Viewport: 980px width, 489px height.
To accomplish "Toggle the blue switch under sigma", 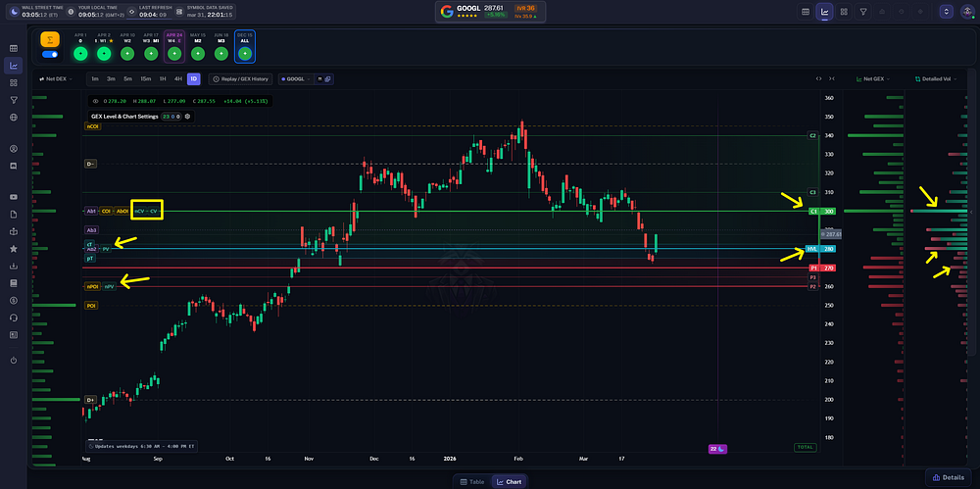I will point(50,55).
